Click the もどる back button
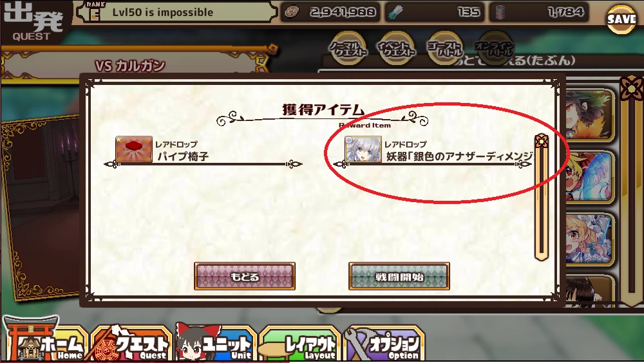This screenshot has height=363, width=644. click(x=245, y=276)
